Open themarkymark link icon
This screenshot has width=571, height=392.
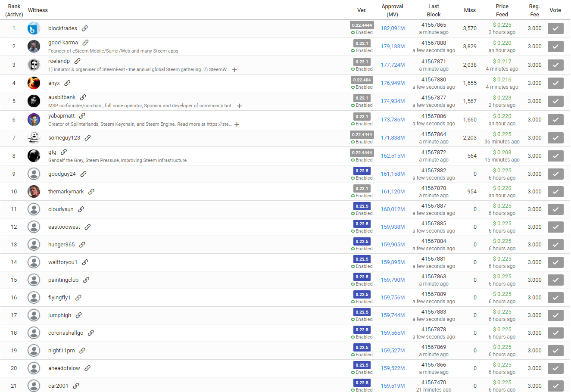click(x=91, y=192)
